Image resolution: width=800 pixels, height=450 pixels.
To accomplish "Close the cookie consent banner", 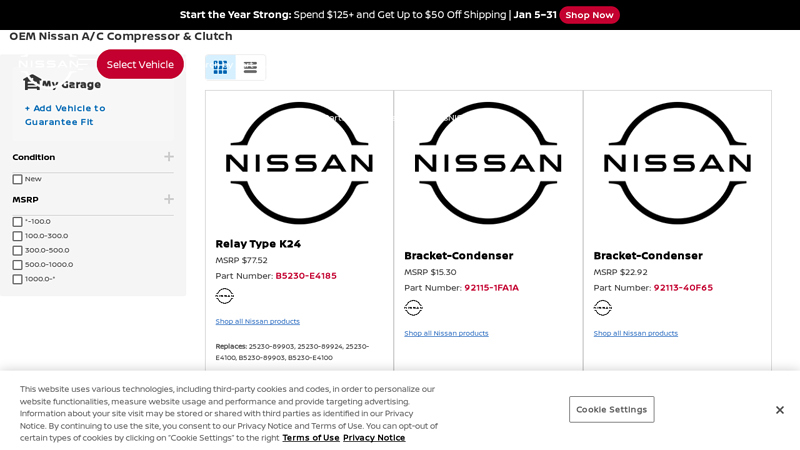I will (780, 410).
